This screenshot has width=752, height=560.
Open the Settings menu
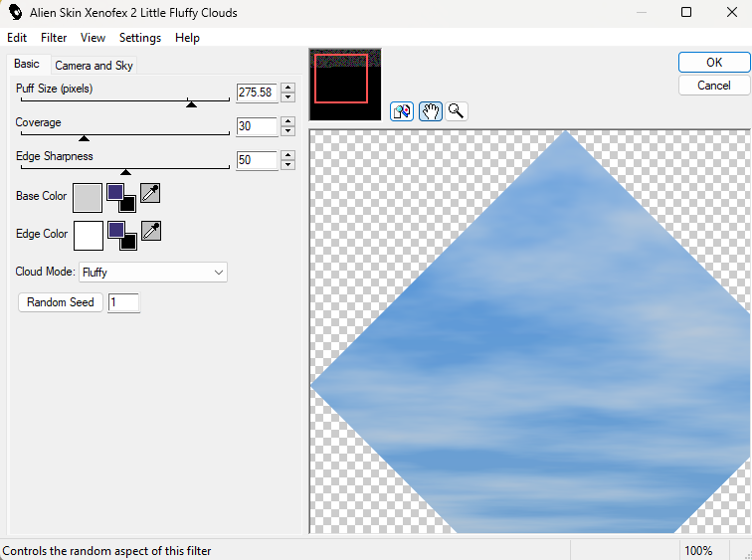(x=140, y=38)
